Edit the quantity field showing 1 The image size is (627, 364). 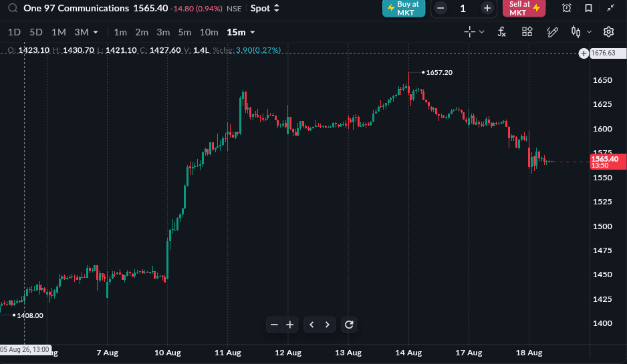pyautogui.click(x=463, y=9)
